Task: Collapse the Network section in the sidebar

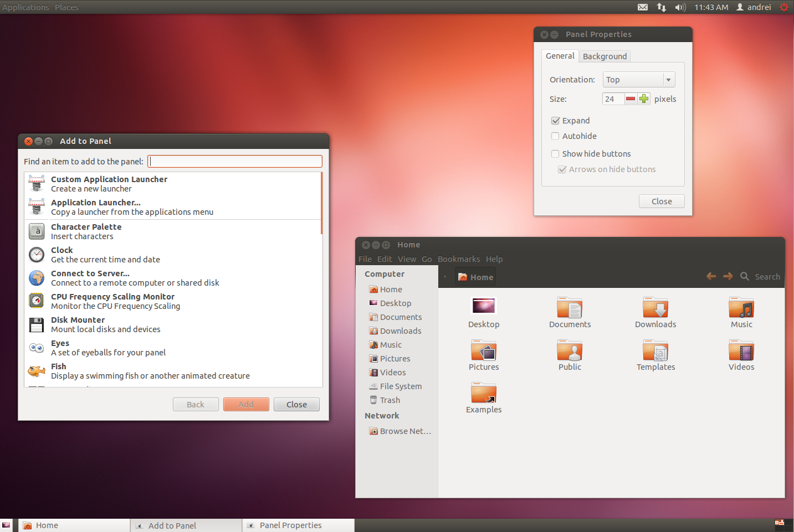Action: click(x=381, y=415)
